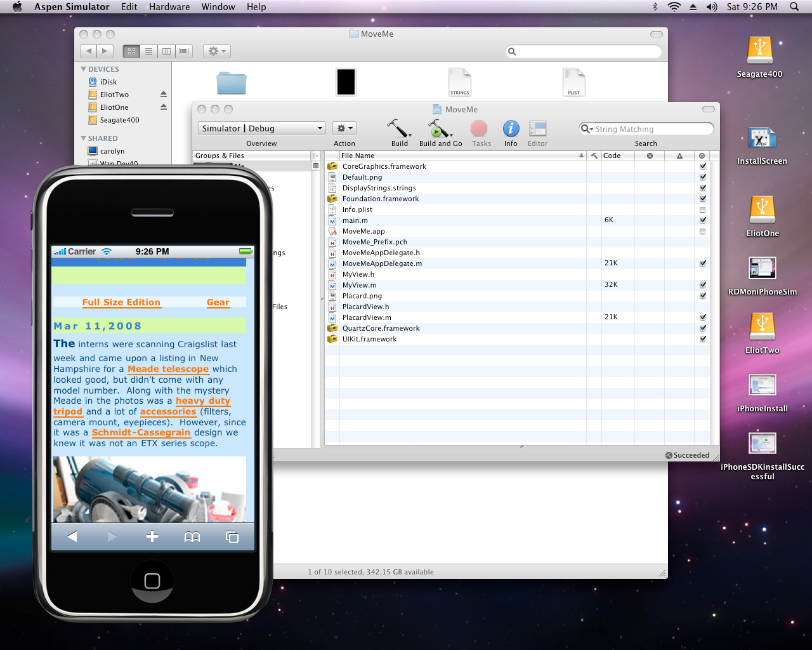
Task: Click the Editor icon in the Xcode toolbar
Action: [537, 129]
